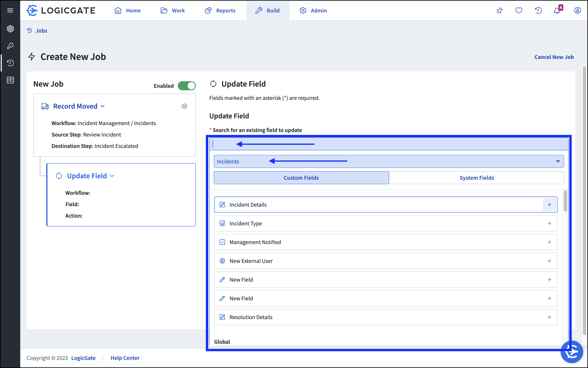Click the wrench sidebar icon
Image resolution: width=588 pixels, height=368 pixels.
(10, 46)
